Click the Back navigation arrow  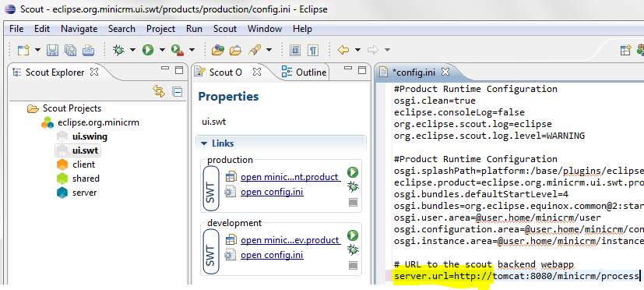pos(343,50)
